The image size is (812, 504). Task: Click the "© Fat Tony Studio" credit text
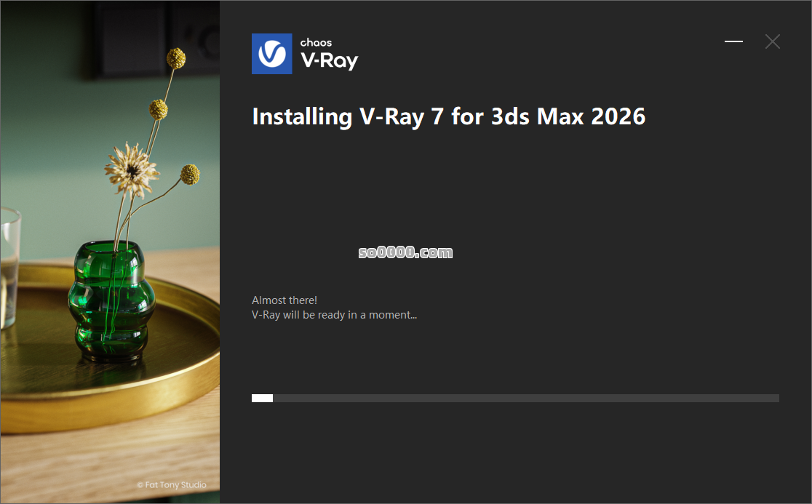click(172, 485)
